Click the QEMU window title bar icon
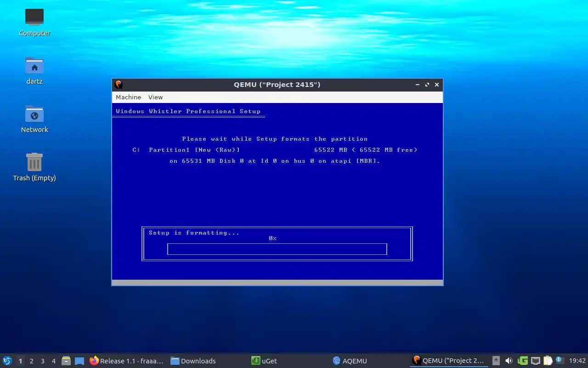 click(119, 85)
